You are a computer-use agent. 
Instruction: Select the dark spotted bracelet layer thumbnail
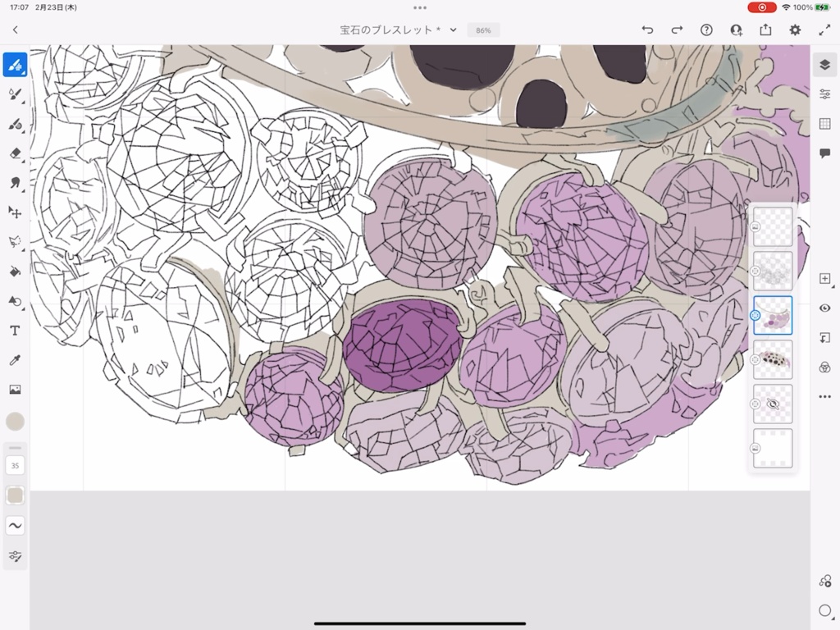point(773,359)
